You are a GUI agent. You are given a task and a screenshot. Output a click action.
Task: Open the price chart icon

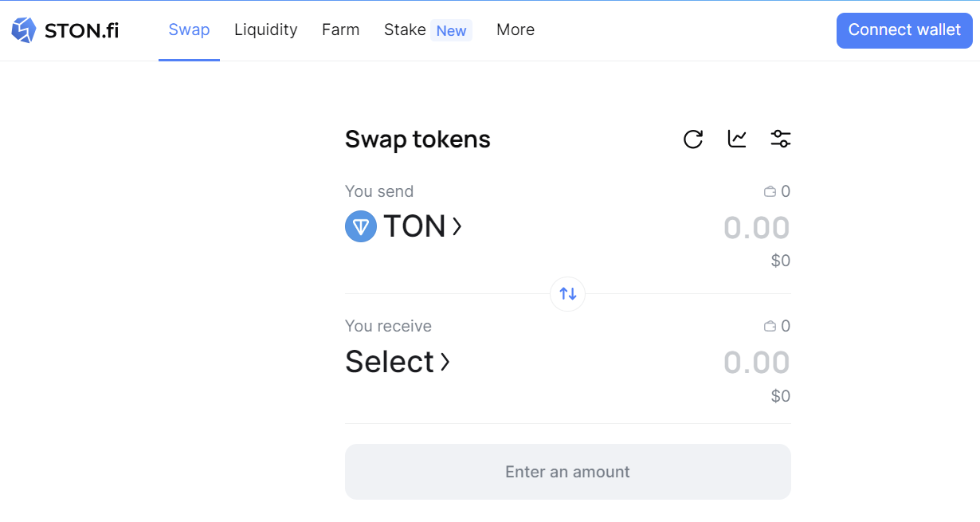(x=737, y=139)
